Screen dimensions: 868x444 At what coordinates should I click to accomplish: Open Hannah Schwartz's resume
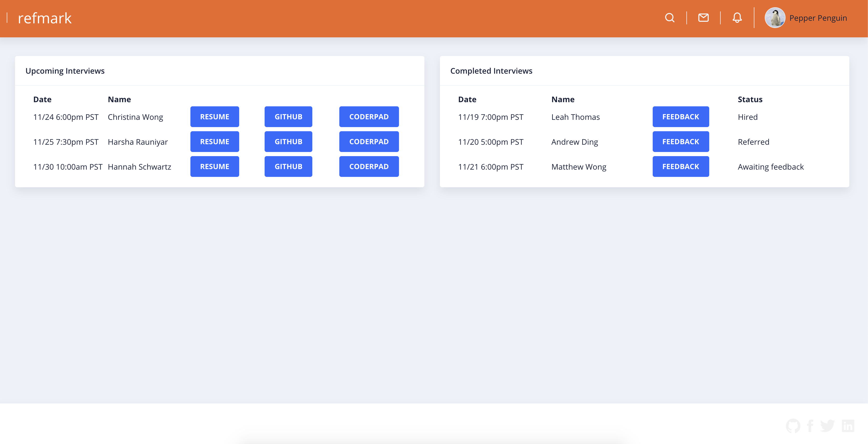[215, 166]
